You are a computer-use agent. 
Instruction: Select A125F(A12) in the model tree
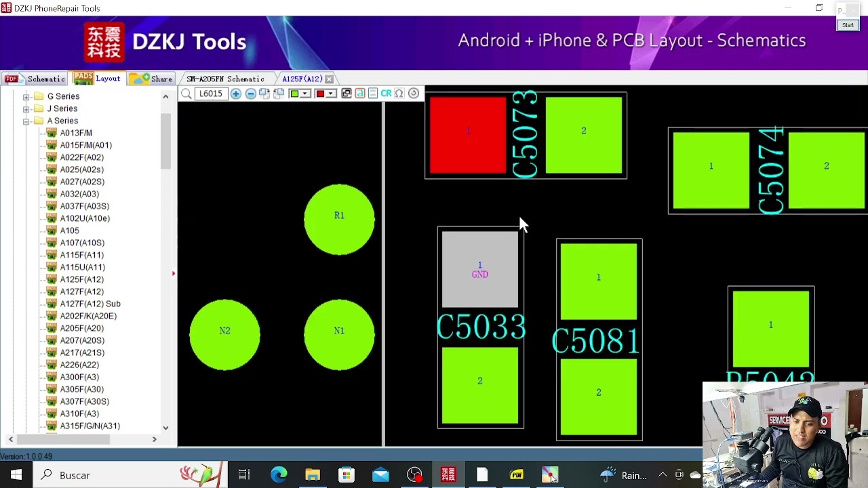pyautogui.click(x=82, y=279)
